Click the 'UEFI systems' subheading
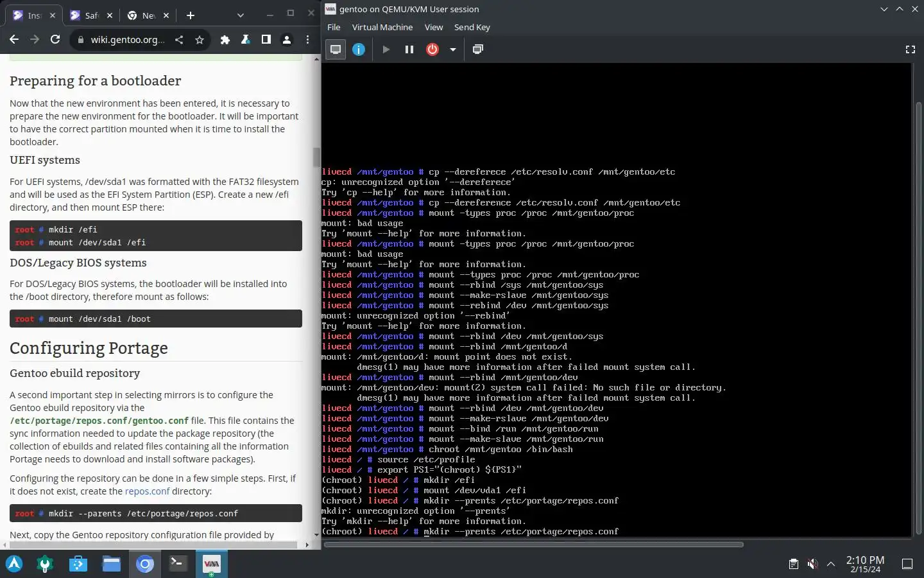This screenshot has width=924, height=578. pyautogui.click(x=45, y=160)
